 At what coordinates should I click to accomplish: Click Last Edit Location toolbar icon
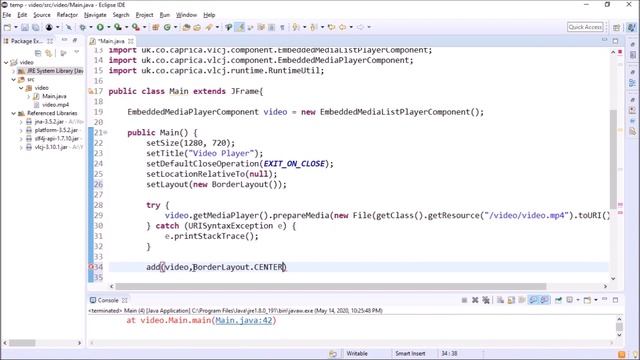331,27
